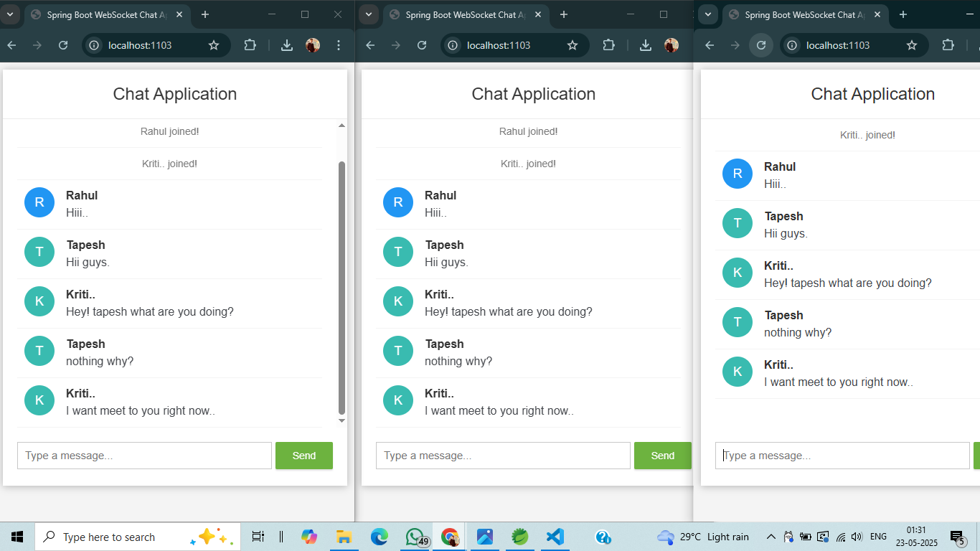
Task: Open the tab search dropdown in the middle window
Action: tap(368, 14)
